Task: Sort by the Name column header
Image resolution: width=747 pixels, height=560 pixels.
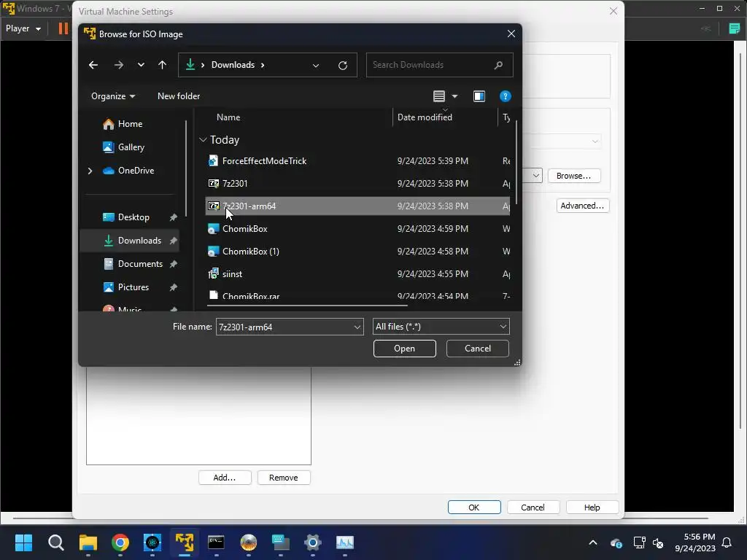Action: click(228, 117)
